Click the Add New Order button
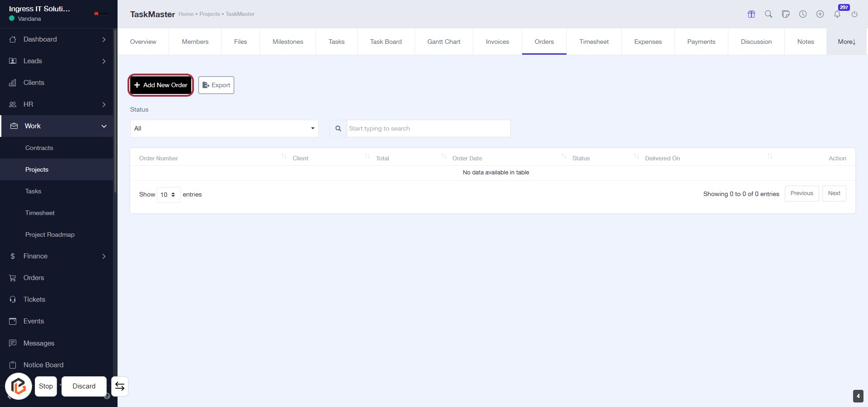The image size is (868, 407). tap(161, 85)
